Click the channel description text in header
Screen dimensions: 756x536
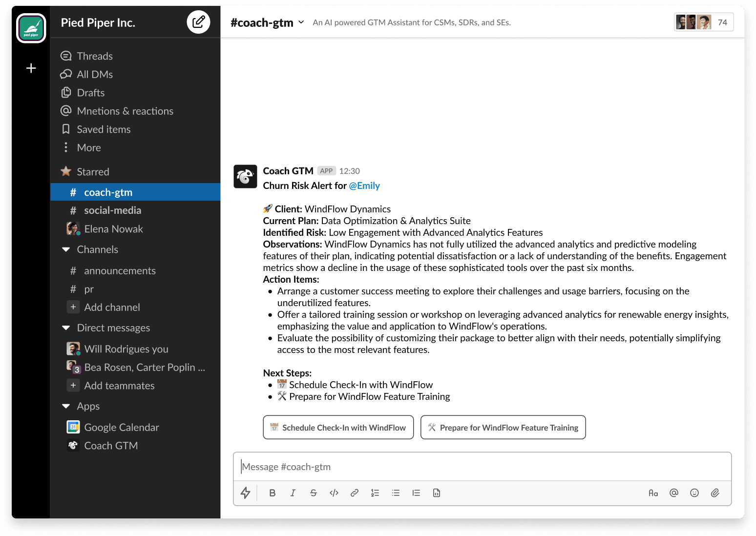coord(412,22)
